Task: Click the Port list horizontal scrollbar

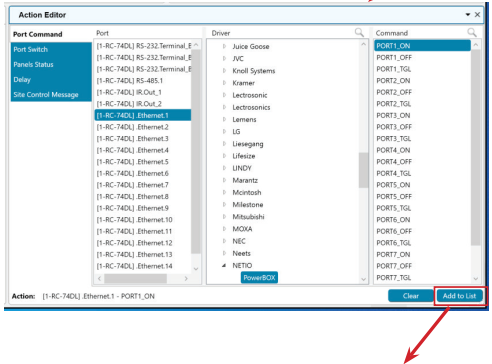Action: point(135,278)
